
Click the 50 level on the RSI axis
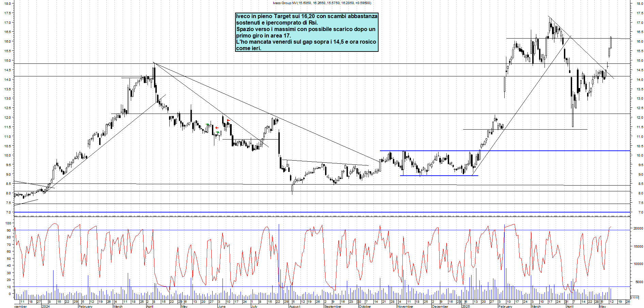pyautogui.click(x=9, y=259)
